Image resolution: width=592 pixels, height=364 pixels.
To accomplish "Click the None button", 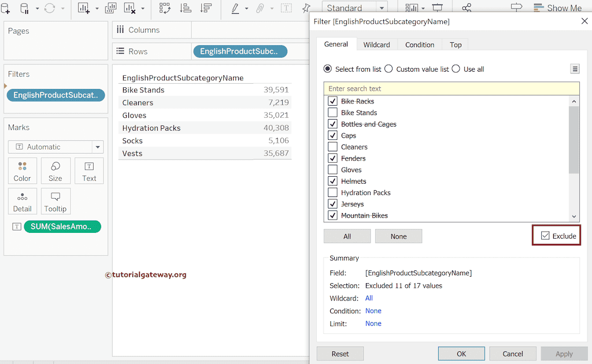I will click(x=398, y=236).
